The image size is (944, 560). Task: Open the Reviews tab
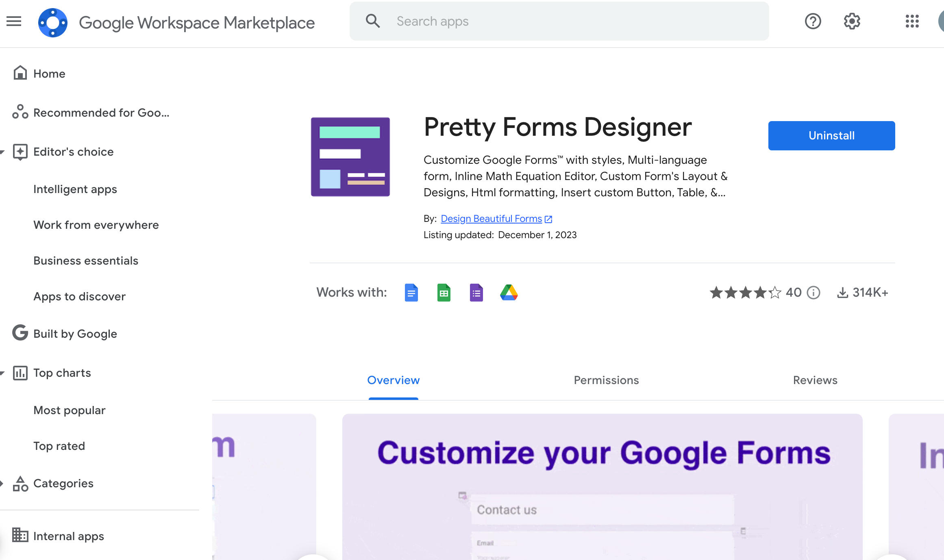(815, 380)
